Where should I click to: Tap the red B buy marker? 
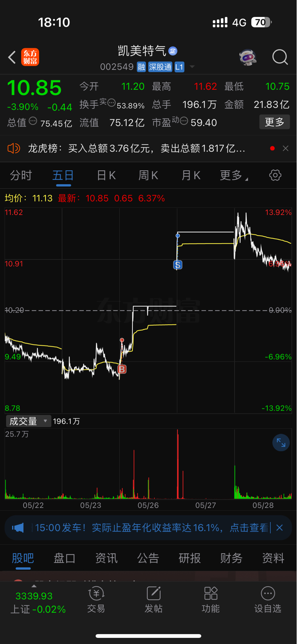pos(122,369)
